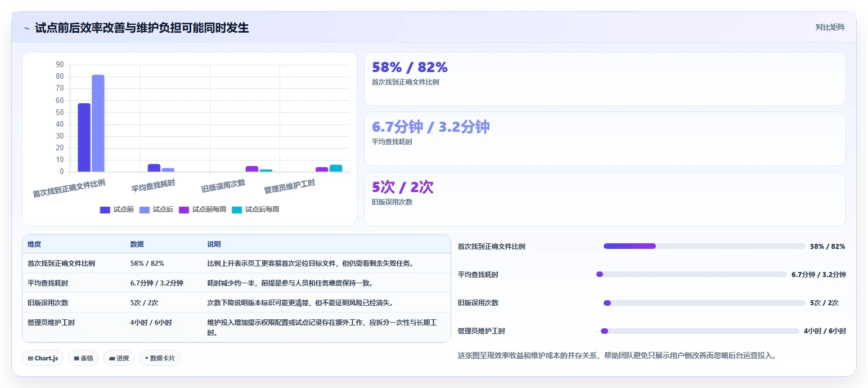868x388 pixels.
Task: Click the chart axis label 旧版误用次数
Action: [223, 186]
